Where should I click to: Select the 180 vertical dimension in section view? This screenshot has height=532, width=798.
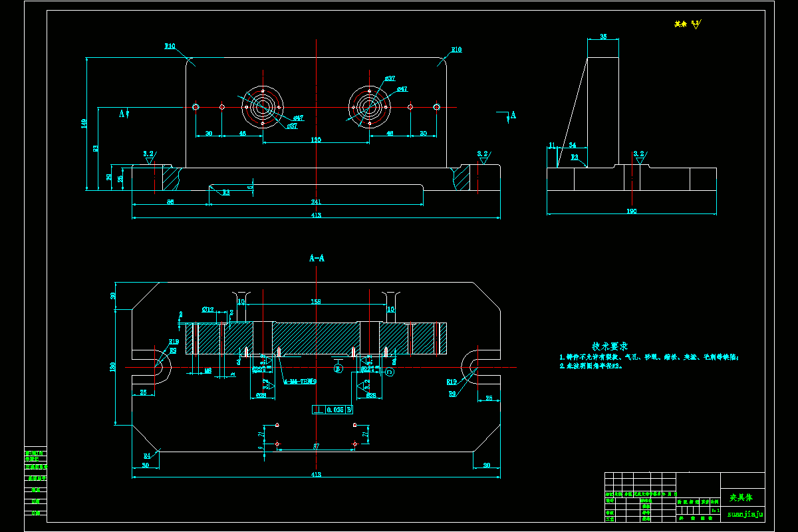tap(113, 366)
